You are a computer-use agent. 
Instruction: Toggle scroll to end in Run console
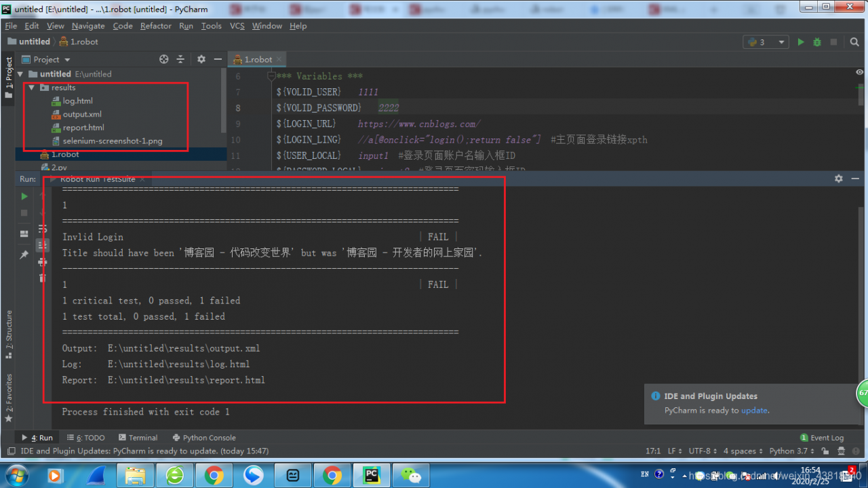43,245
